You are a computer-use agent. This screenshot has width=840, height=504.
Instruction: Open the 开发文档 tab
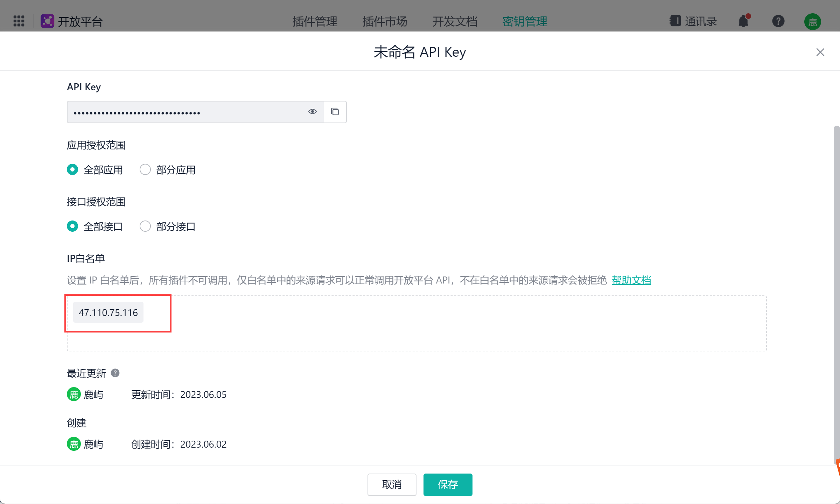(x=455, y=21)
